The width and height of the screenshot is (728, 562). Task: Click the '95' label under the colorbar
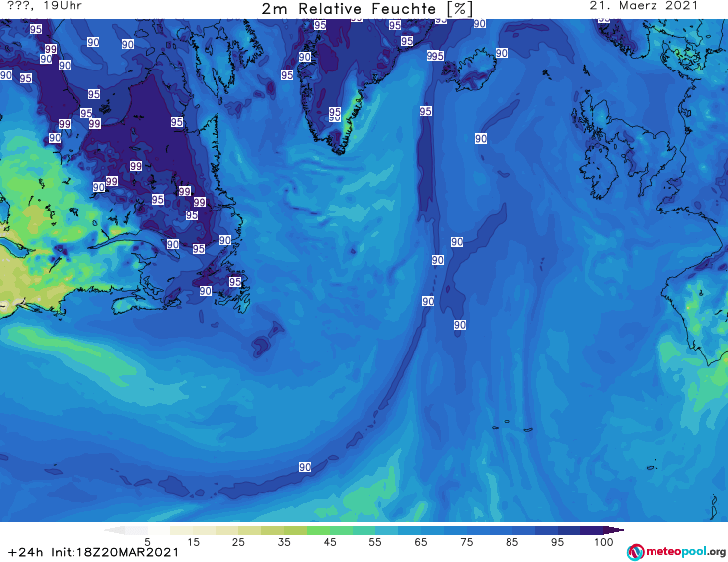pyautogui.click(x=557, y=541)
